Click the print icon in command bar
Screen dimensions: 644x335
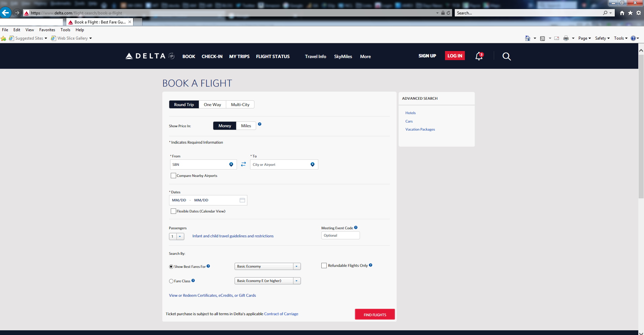coord(566,38)
